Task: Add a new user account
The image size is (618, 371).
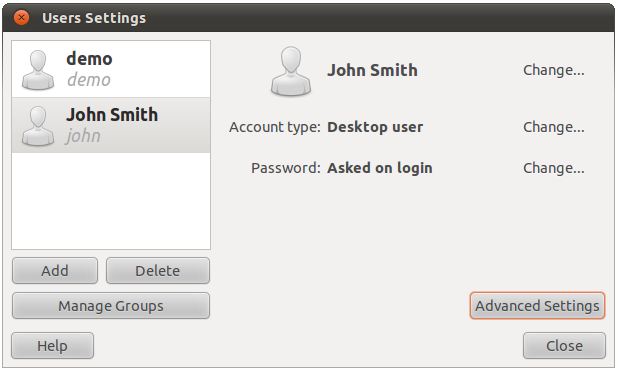Action: click(x=55, y=271)
